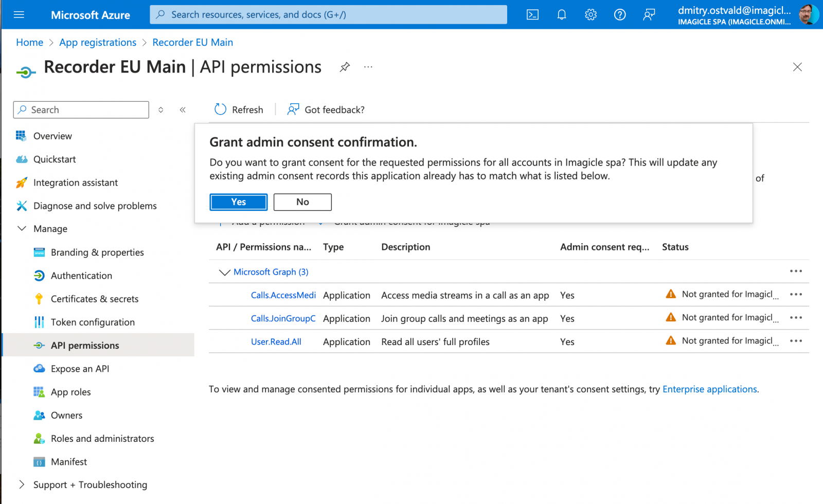This screenshot has height=504, width=823.
Task: Confirm admin consent with Yes
Action: (239, 202)
